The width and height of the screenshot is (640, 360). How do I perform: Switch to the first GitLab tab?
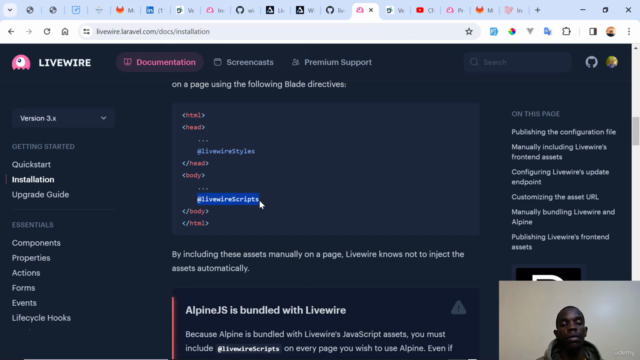125,10
